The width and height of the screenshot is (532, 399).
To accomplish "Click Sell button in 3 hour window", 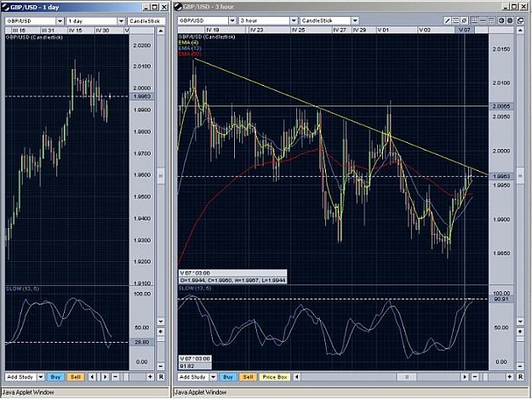I will point(248,377).
